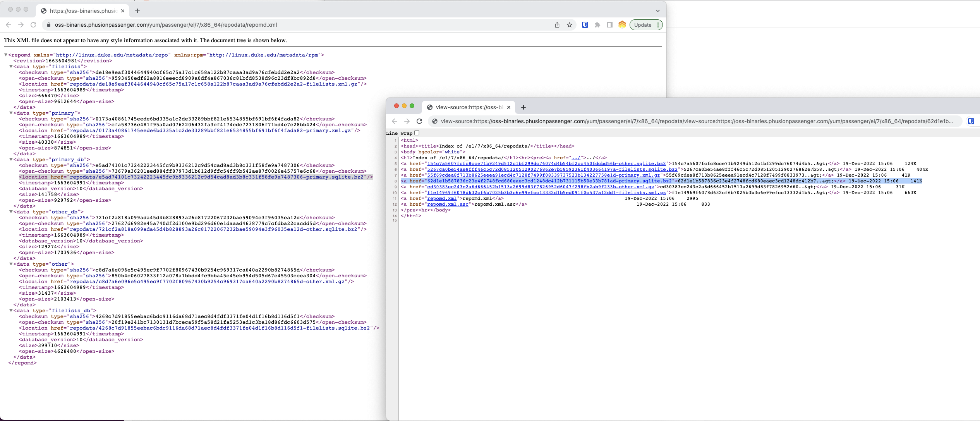Go back in the view-source window

coord(394,121)
